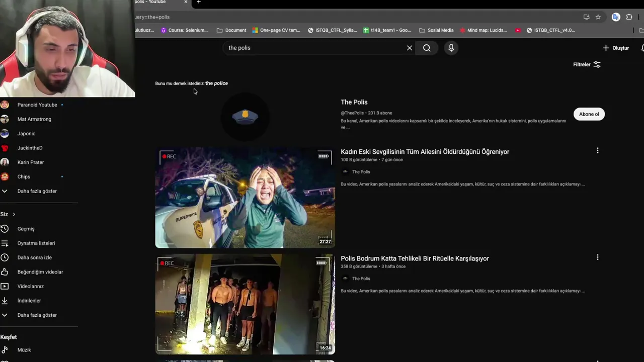The image size is (644, 362).
Task: Click the suggested spelling 'the police'
Action: (x=216, y=83)
